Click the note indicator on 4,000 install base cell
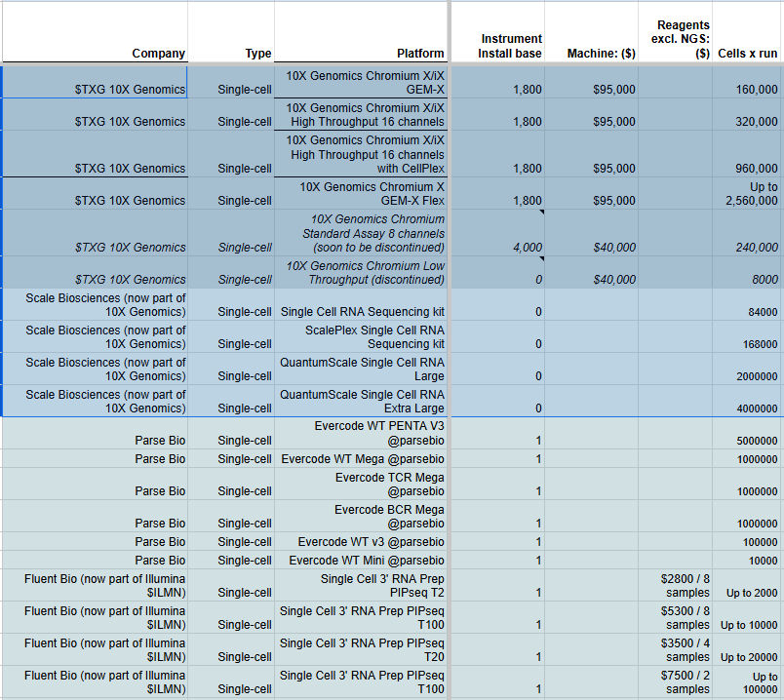The width and height of the screenshot is (784, 700). pos(541,212)
